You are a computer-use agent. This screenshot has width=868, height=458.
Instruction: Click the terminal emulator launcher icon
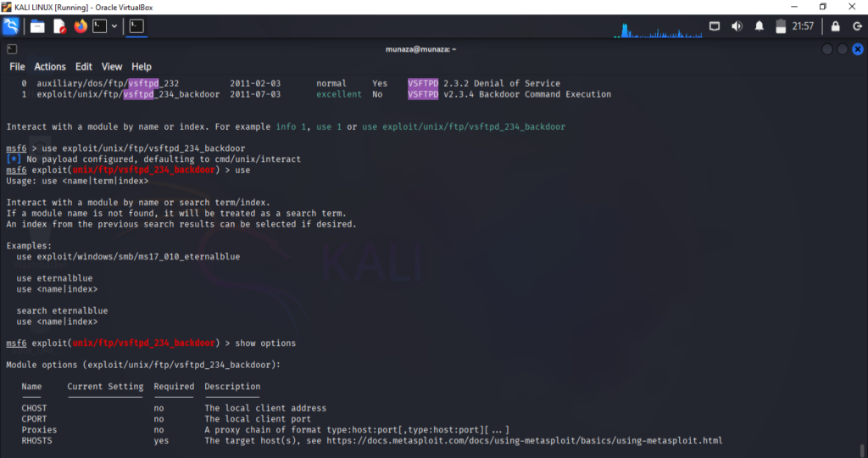(x=100, y=26)
